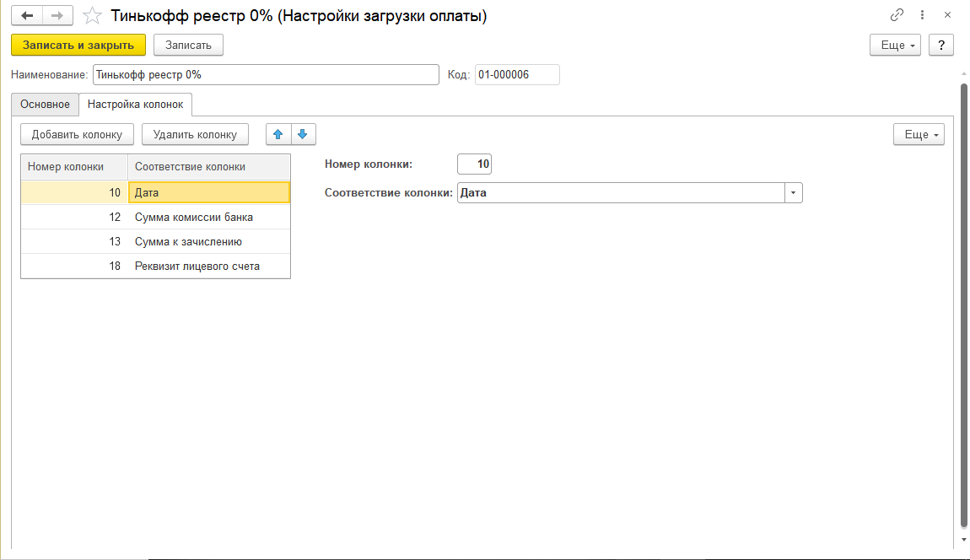Click Записать и закрыть button
The image size is (970, 560).
[78, 46]
